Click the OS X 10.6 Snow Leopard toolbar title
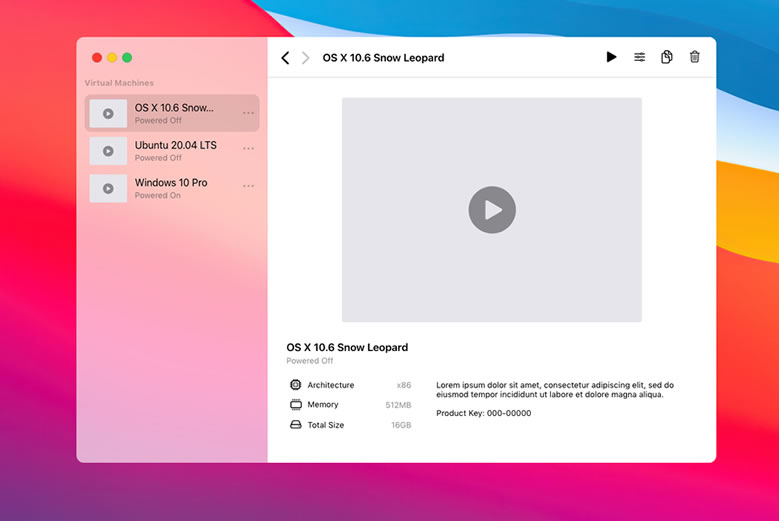The image size is (779, 521). pos(384,58)
